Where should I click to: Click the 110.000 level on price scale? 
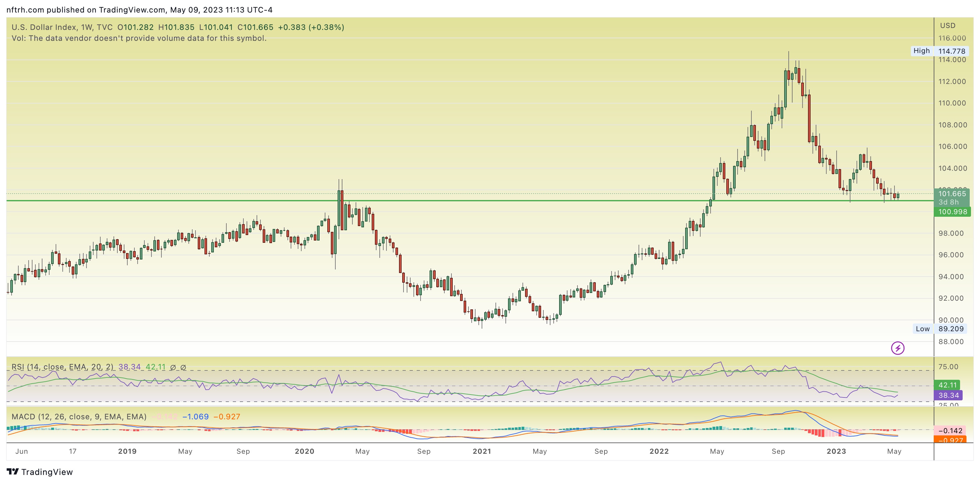tap(952, 103)
